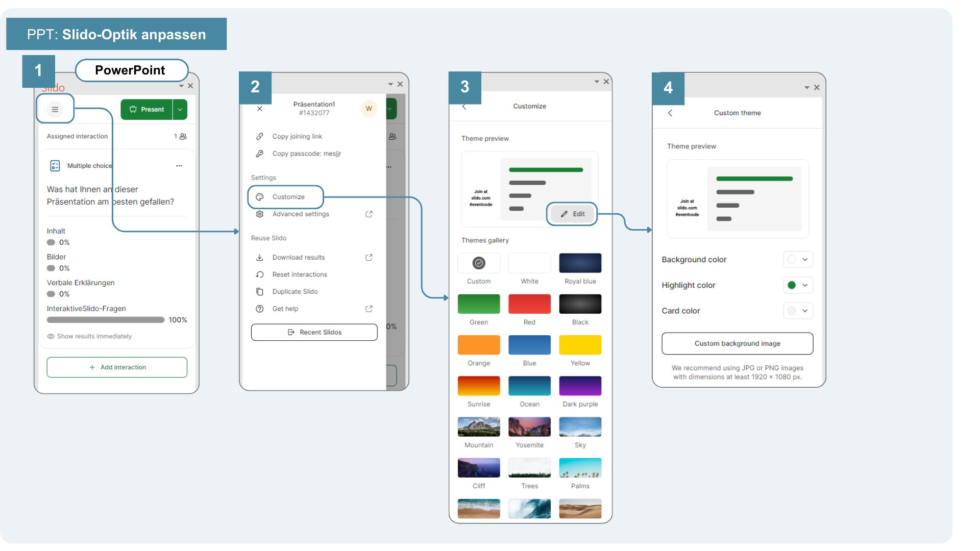
Task: Select the Yosemite theme thumbnail
Action: tap(530, 427)
